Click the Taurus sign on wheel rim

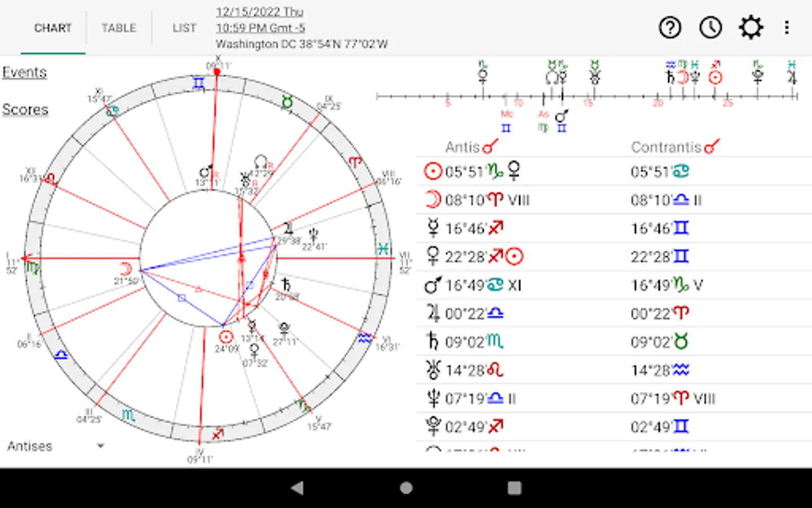(287, 102)
